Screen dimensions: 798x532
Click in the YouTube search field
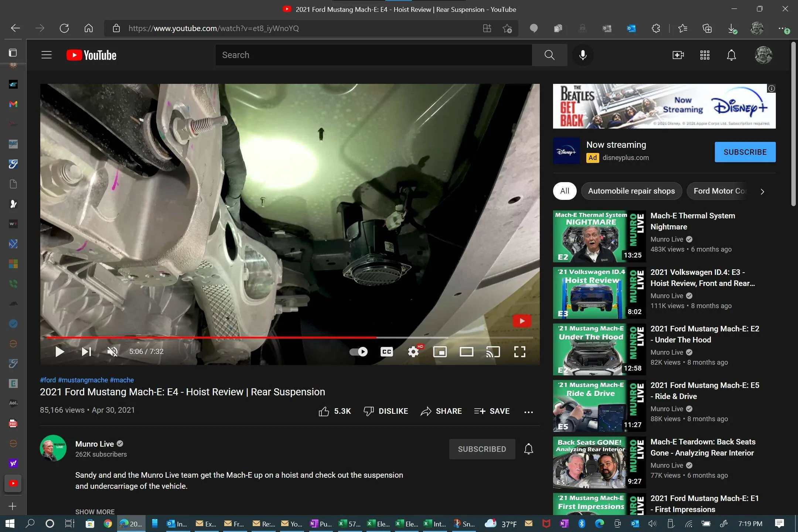coord(374,55)
